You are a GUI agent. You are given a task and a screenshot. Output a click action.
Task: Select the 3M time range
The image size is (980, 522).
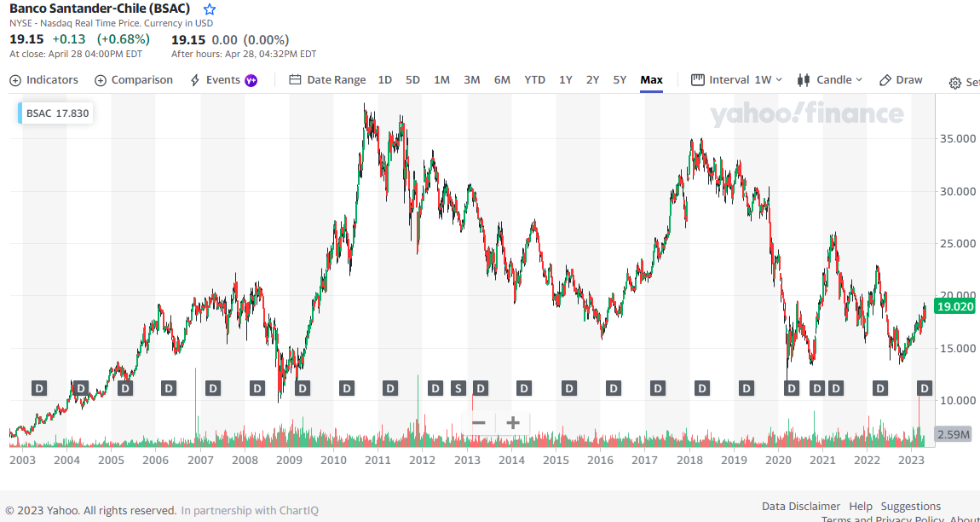pos(472,80)
